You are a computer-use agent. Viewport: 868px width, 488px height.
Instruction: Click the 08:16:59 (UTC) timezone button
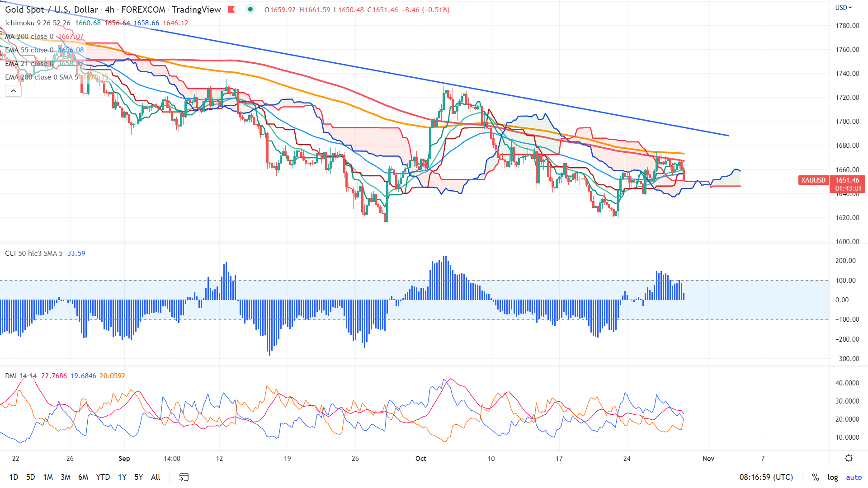[766, 477]
